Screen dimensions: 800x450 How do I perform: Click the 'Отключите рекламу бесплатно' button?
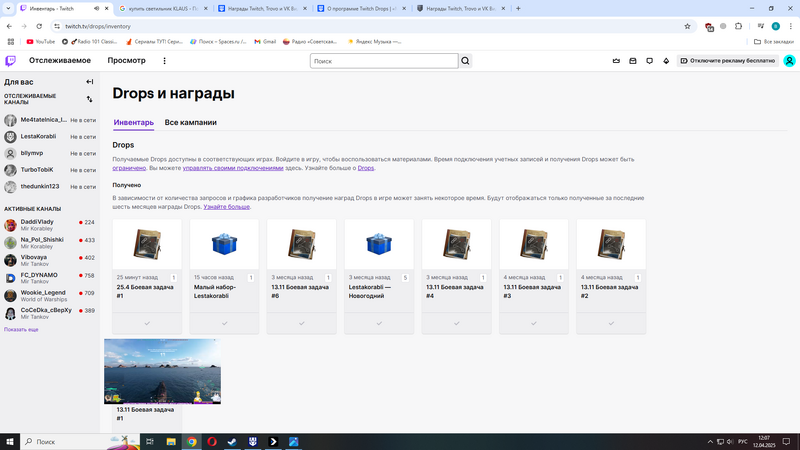[x=728, y=61]
